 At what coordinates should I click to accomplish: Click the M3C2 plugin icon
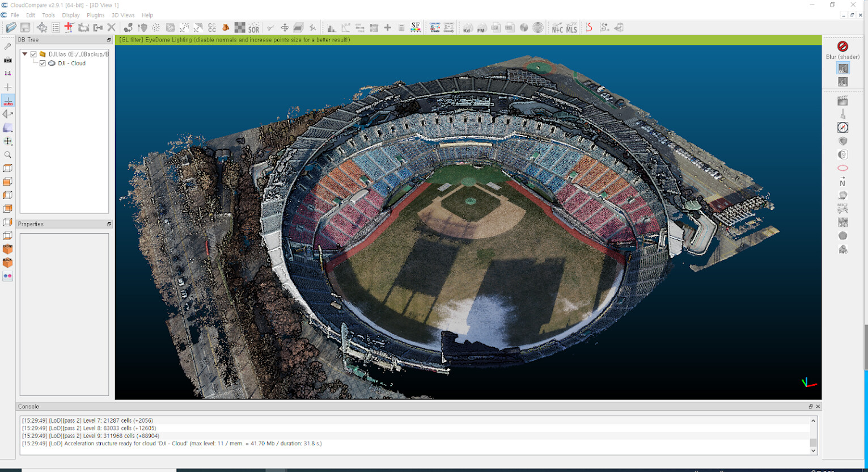point(842,208)
